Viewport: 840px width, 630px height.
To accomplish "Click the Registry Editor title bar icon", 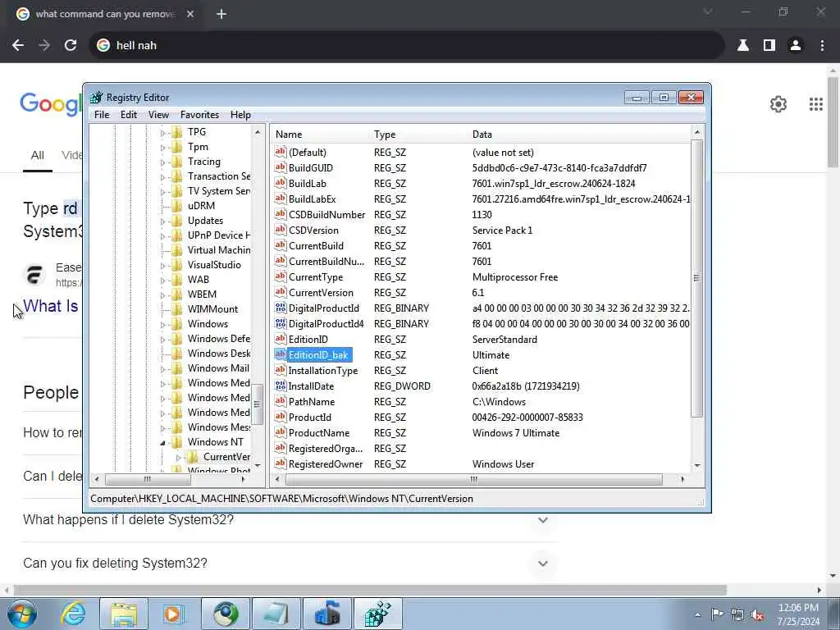I will 97,98.
